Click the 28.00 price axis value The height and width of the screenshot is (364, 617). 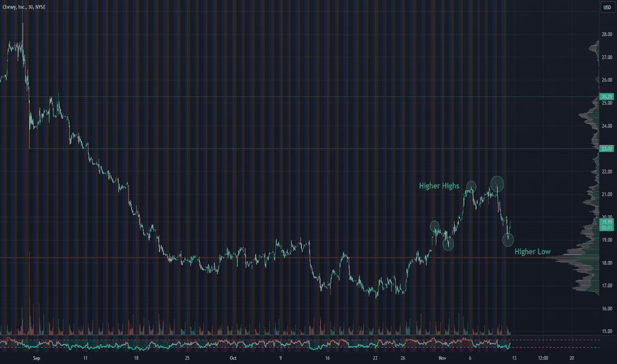(x=606, y=34)
